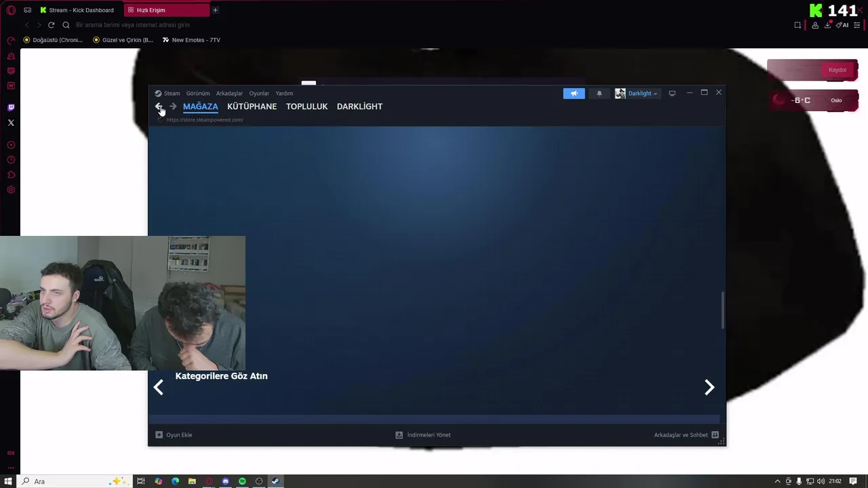
Task: Click the Kaydol button
Action: [x=837, y=70]
